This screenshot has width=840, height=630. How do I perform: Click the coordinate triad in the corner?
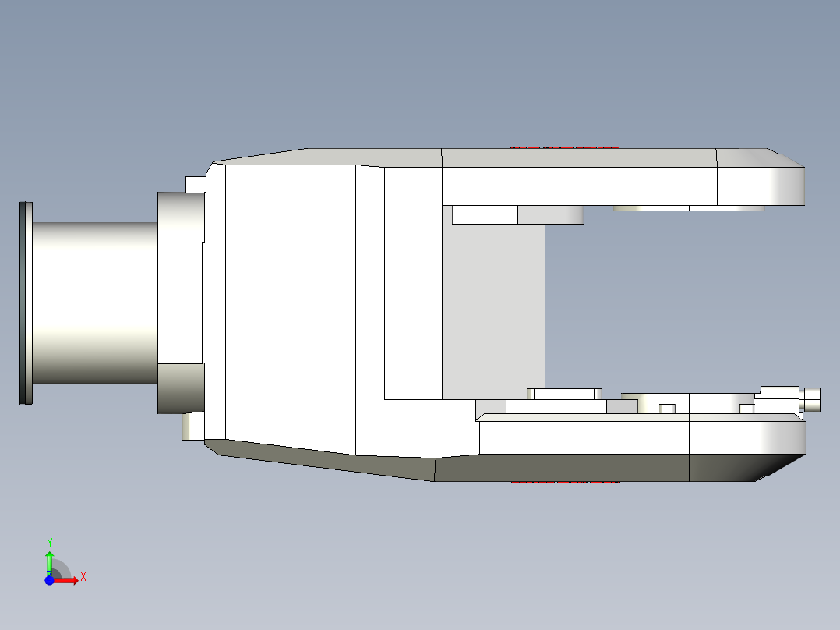(x=58, y=569)
